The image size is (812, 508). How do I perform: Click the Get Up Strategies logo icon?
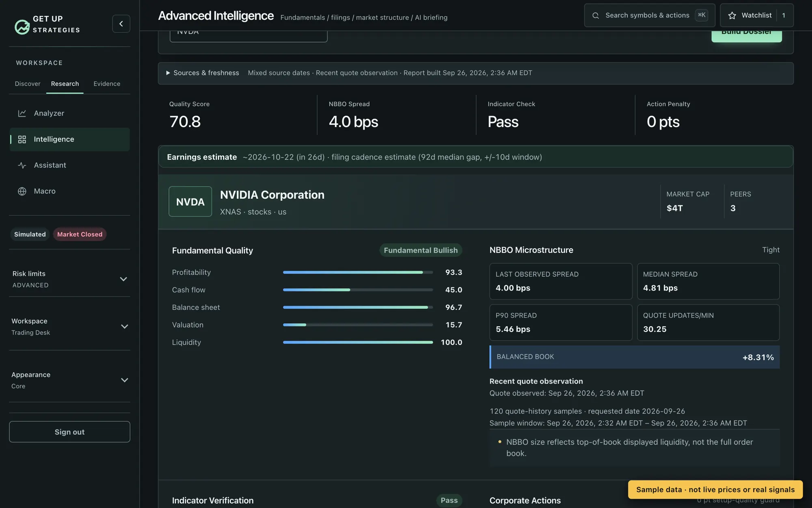click(x=22, y=27)
